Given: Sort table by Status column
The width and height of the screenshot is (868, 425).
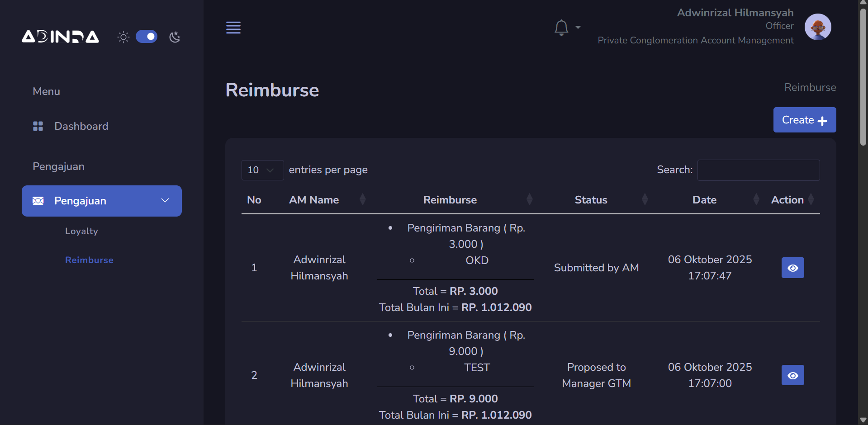Looking at the screenshot, I should pyautogui.click(x=591, y=200).
